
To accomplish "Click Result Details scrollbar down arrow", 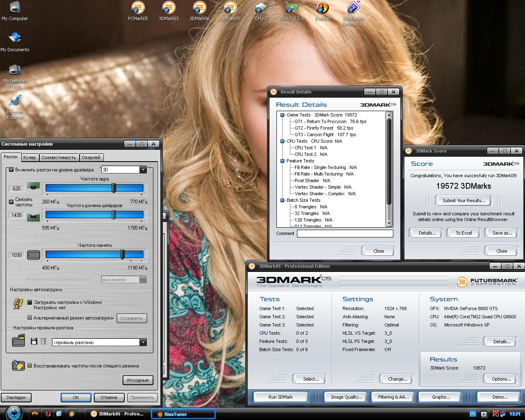I will (389, 224).
